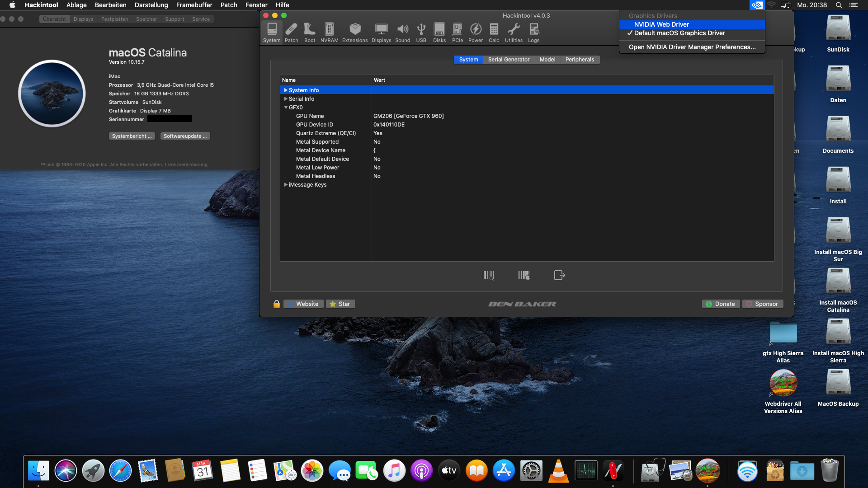This screenshot has width=868, height=488.
Task: Collapse the GFX0 tree section
Action: (x=286, y=108)
